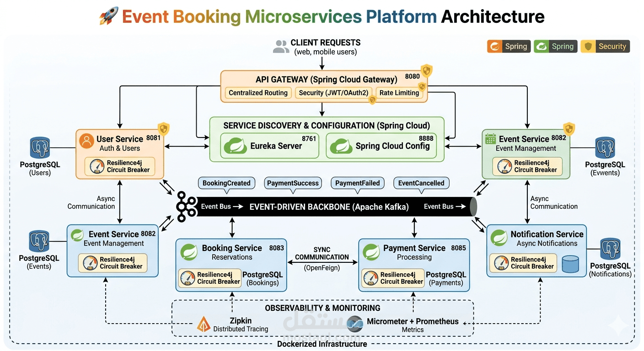
Task: Click the gauge icon in the green Event Service box
Action: 504,166
